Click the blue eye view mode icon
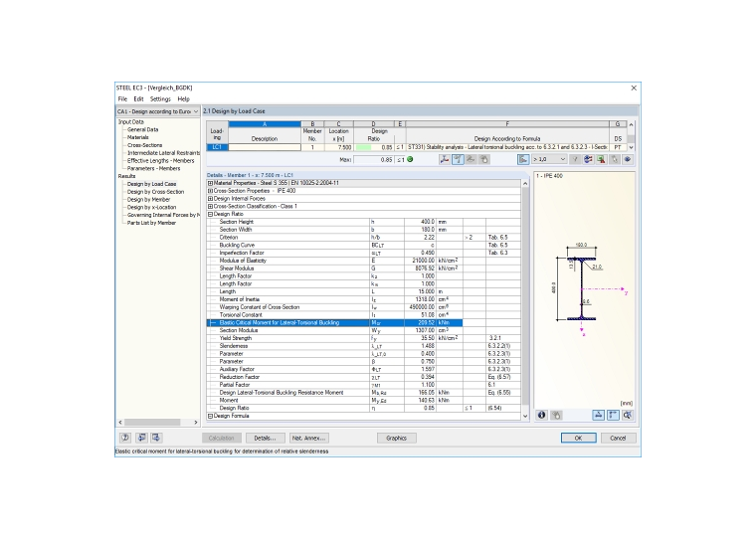 click(x=628, y=159)
